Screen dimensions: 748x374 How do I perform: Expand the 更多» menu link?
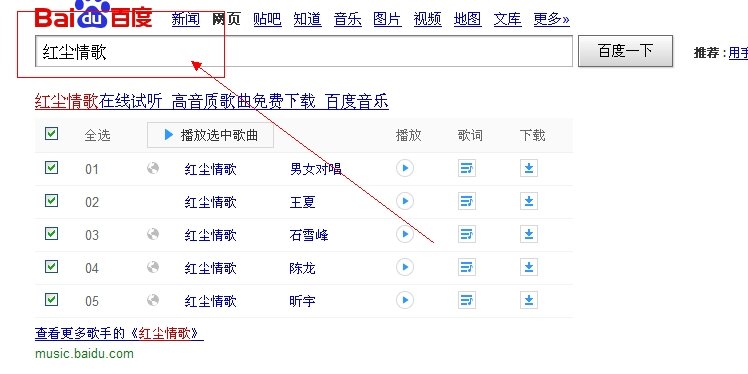[x=551, y=20]
